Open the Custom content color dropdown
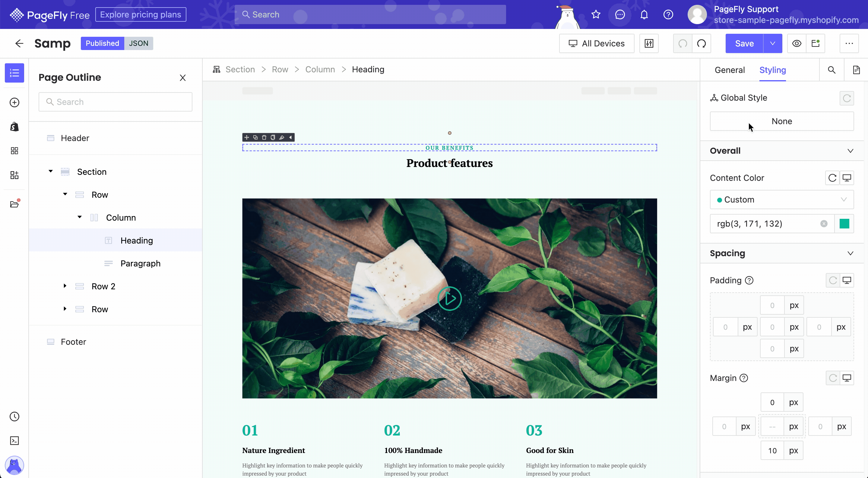The image size is (868, 478). coord(781,200)
